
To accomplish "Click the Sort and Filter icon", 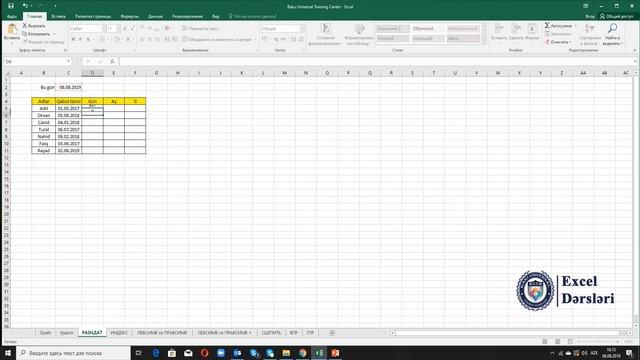I will [x=589, y=29].
